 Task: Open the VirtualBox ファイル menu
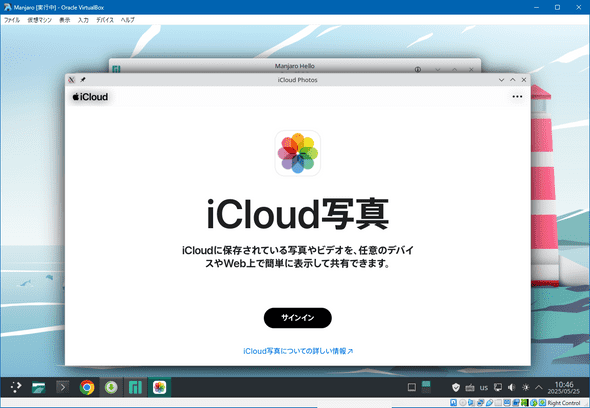(x=12, y=20)
